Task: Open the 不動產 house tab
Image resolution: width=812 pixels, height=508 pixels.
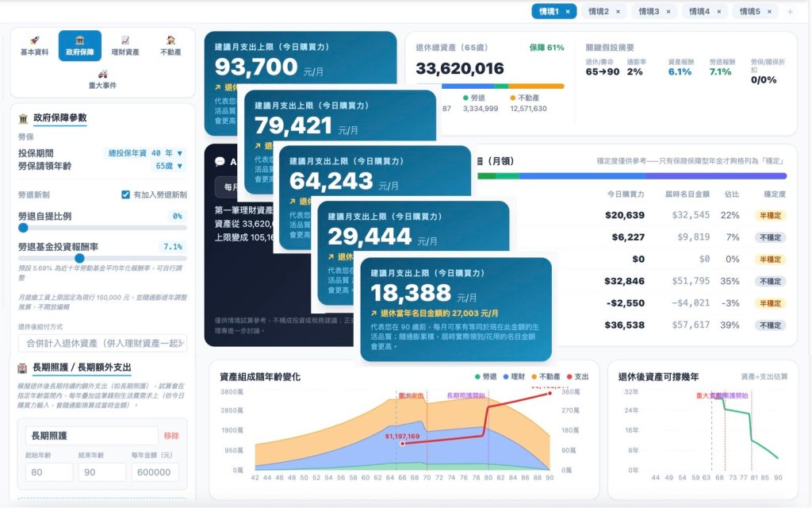Action: coord(170,45)
